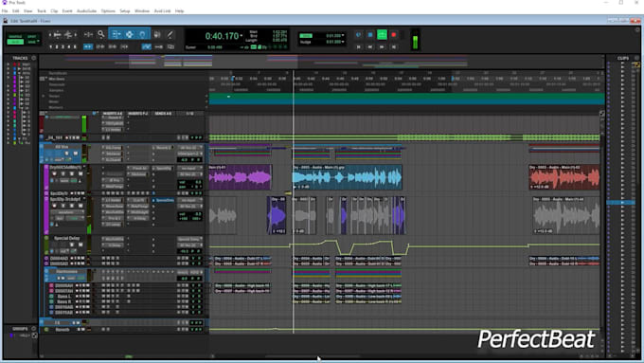Open the Nudge value dropdown
The image size is (644, 363).
343,42
